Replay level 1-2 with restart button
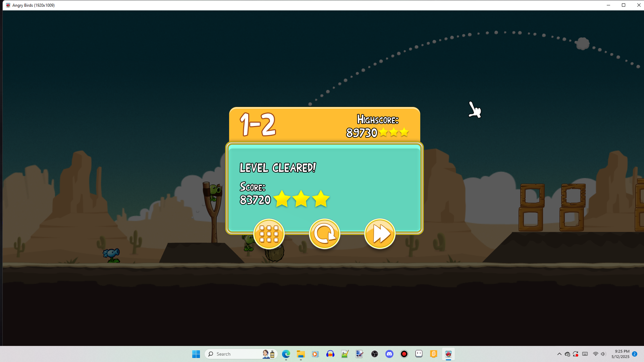The height and width of the screenshot is (362, 644). coord(324,234)
